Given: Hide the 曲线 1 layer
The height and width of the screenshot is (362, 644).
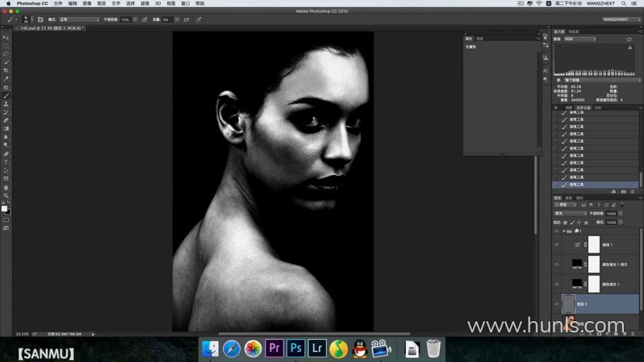Looking at the screenshot, I should (x=556, y=245).
